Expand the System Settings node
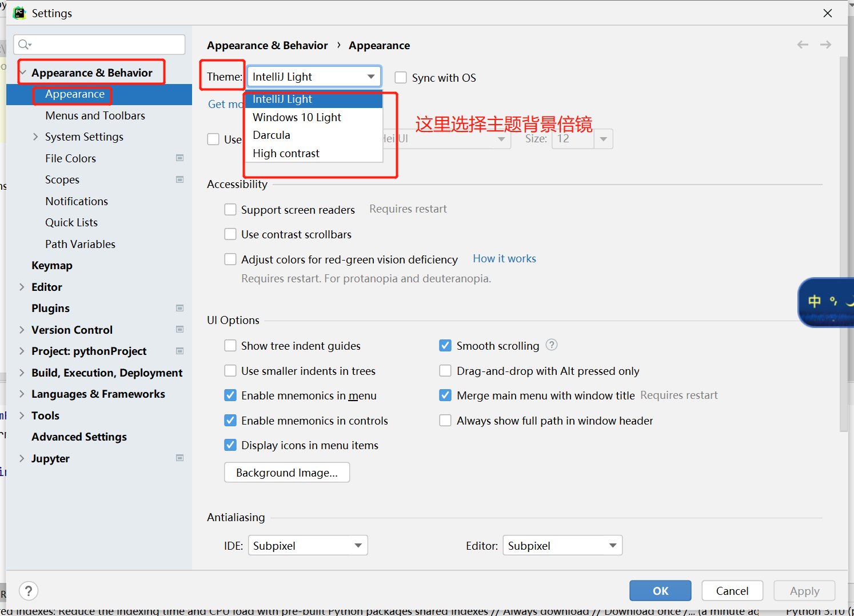 35,137
